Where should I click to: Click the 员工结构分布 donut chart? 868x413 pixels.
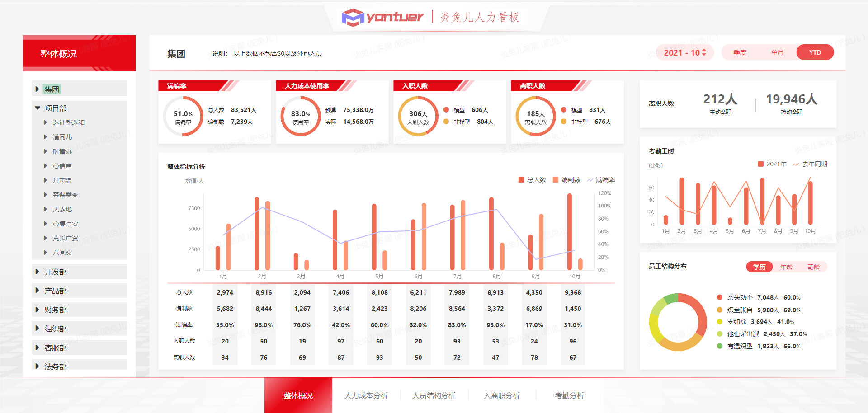[x=678, y=322]
